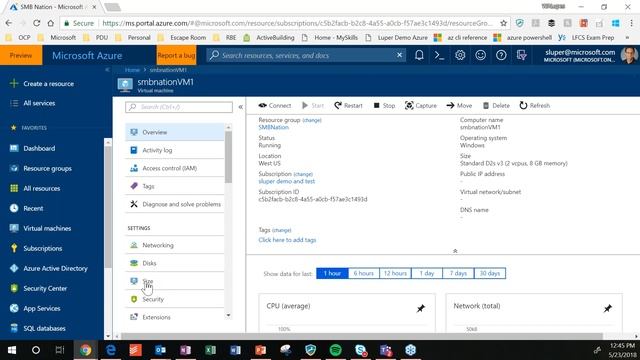Select 30 days time range
This screenshot has height=360, width=640.
[490, 273]
